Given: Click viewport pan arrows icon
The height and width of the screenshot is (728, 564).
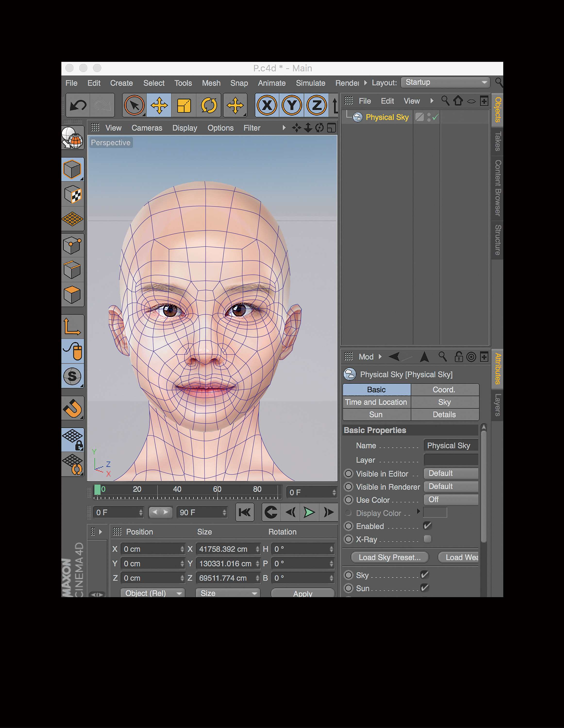Looking at the screenshot, I should (x=296, y=128).
